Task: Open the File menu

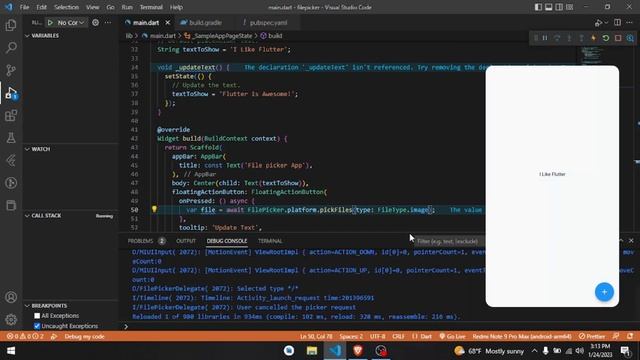Action: coord(24,7)
